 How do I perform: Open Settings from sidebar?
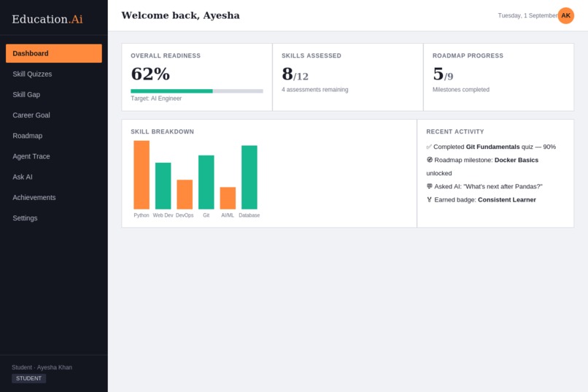(54, 218)
